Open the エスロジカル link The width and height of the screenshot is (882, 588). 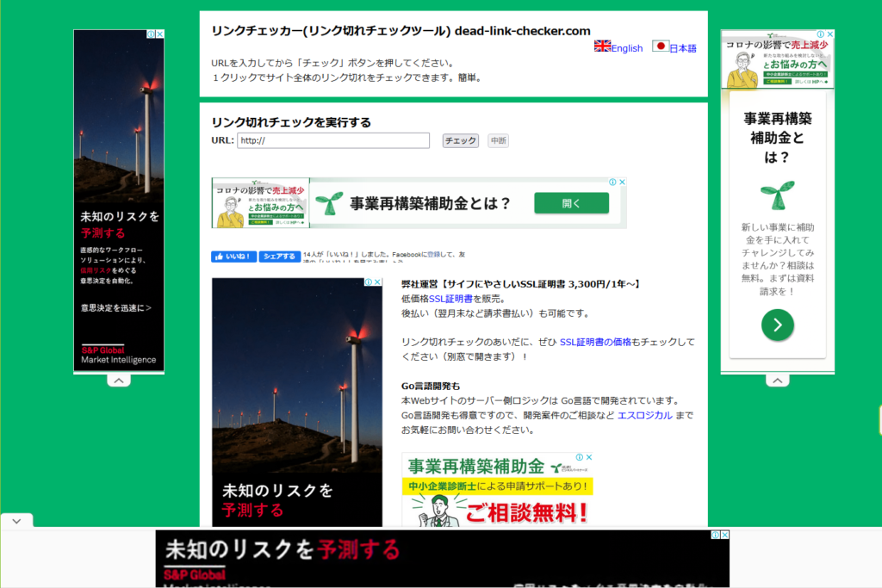[x=645, y=415]
